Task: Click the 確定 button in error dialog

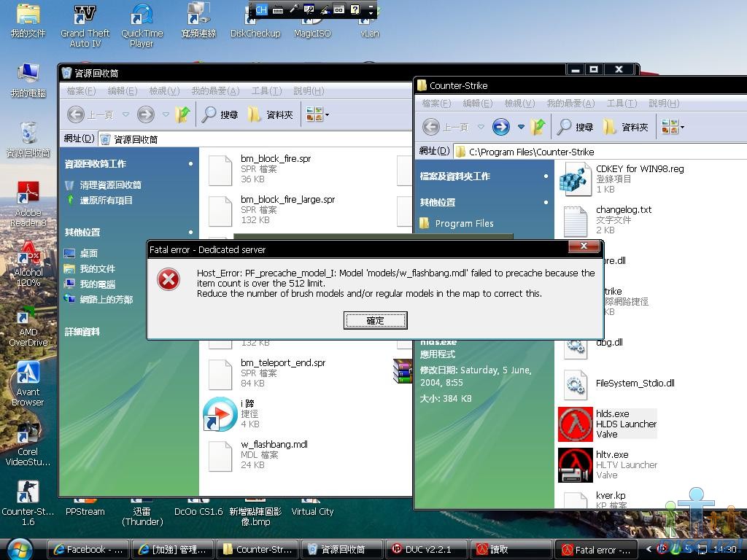Action: click(375, 320)
